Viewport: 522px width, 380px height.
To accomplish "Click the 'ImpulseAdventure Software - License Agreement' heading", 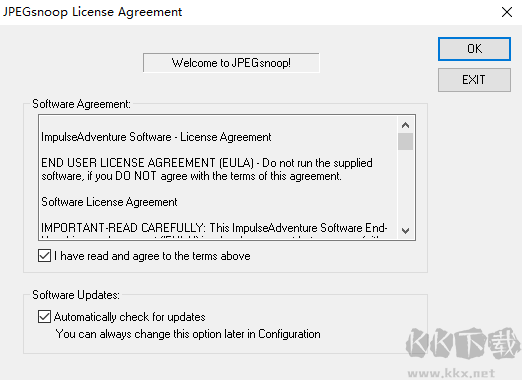I will click(x=156, y=137).
